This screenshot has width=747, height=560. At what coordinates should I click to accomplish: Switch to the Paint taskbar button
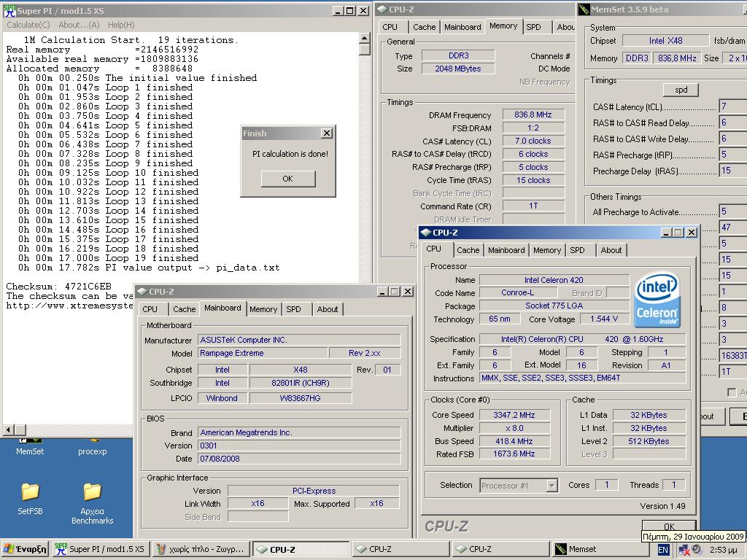coord(201,549)
